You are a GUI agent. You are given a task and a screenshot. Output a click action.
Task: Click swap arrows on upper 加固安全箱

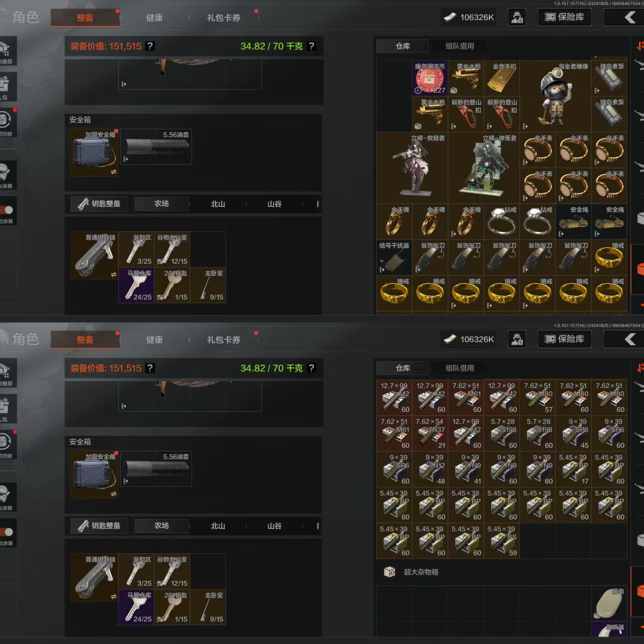click(x=113, y=172)
